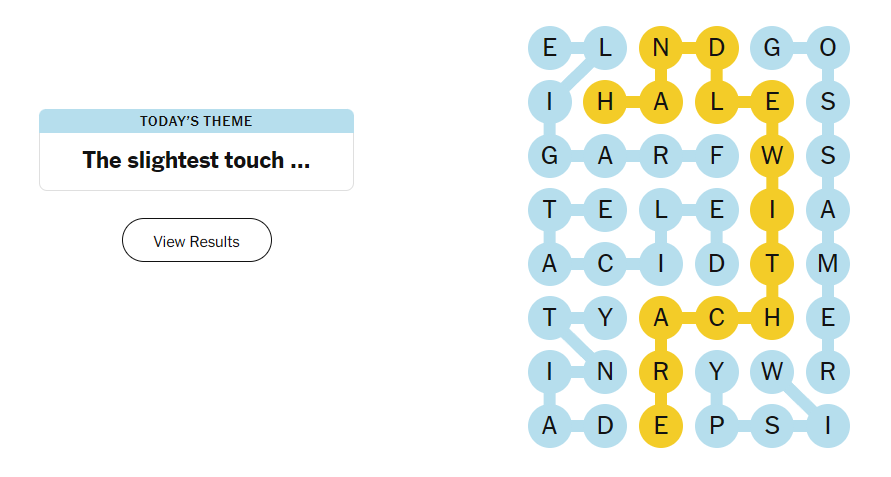891x477 pixels.
Task: Pick the letter P in the bottom row
Action: coord(716,426)
